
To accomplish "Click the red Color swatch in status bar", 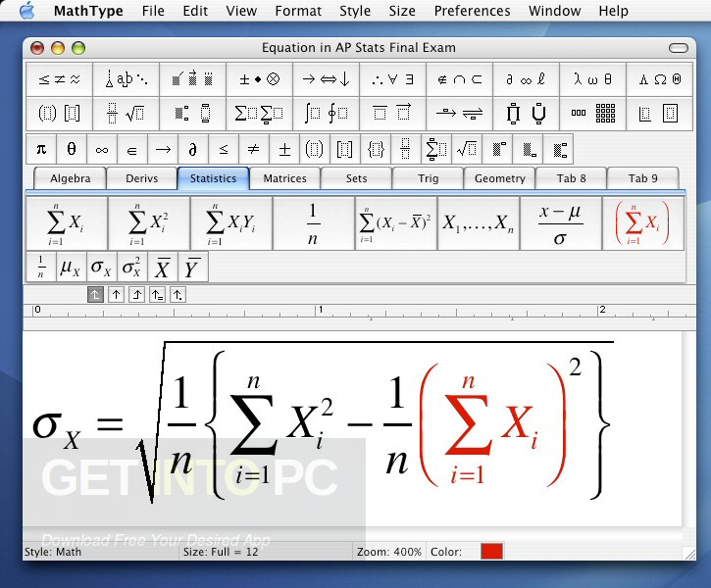I will click(492, 552).
